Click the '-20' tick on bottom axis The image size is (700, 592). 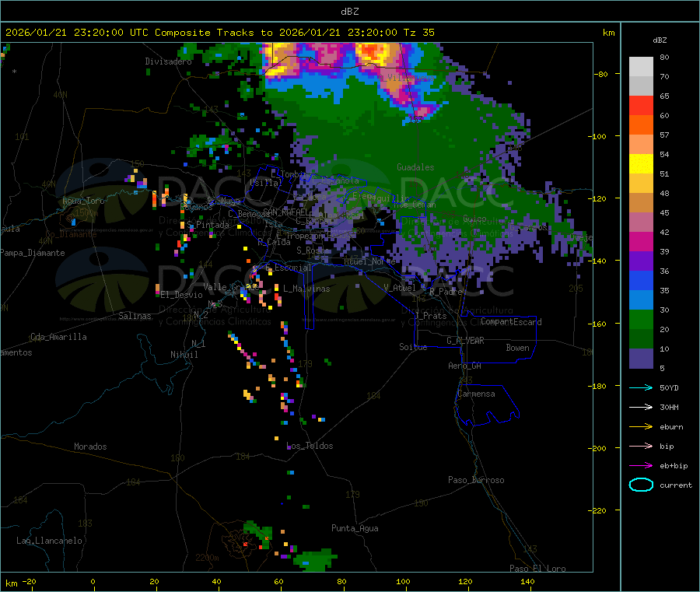30,581
